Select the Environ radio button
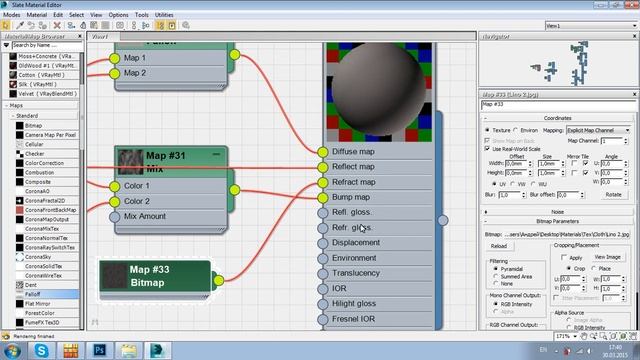Image resolution: width=640 pixels, height=360 pixels. 516,130
